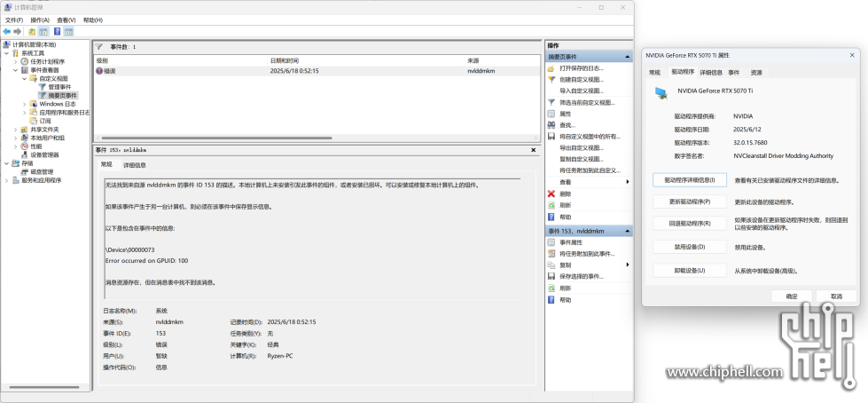868x403 pixels.
Task: Select 任务计划程序 in the tree
Action: tap(47, 61)
